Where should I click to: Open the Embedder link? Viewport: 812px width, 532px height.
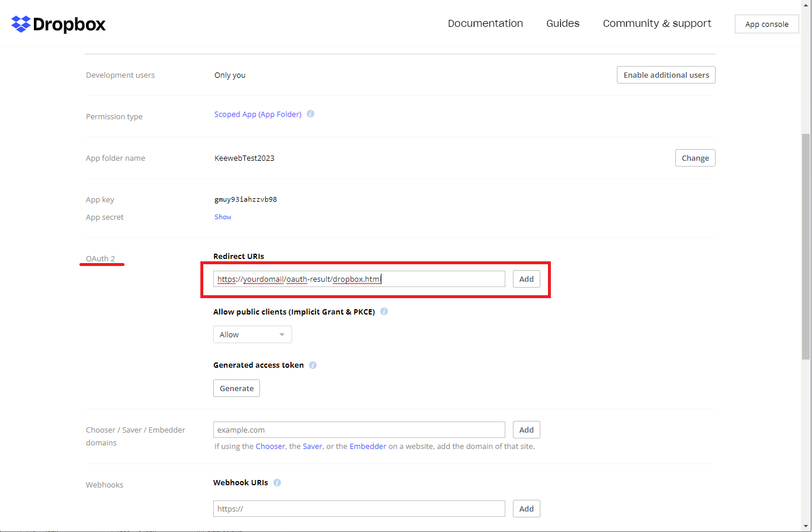[x=368, y=446]
